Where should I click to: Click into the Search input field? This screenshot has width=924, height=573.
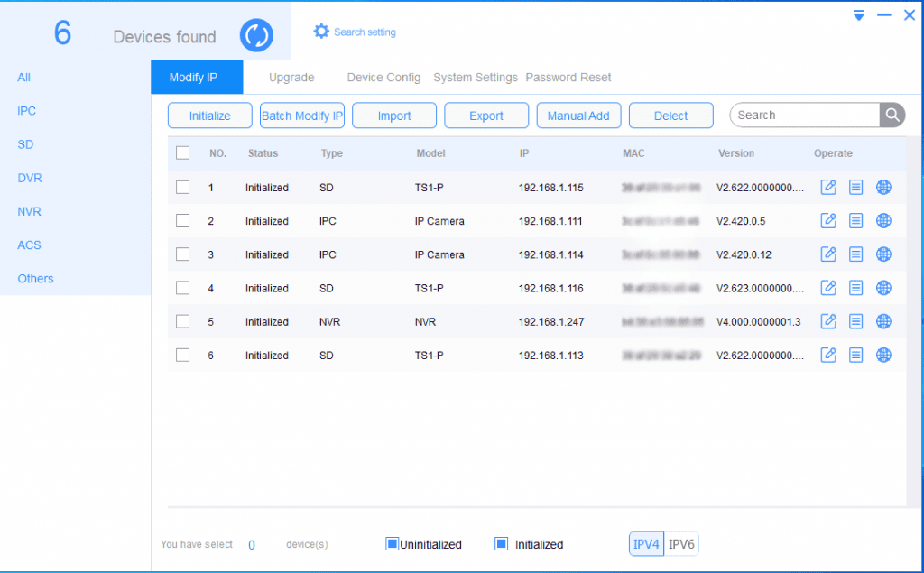pyautogui.click(x=803, y=116)
